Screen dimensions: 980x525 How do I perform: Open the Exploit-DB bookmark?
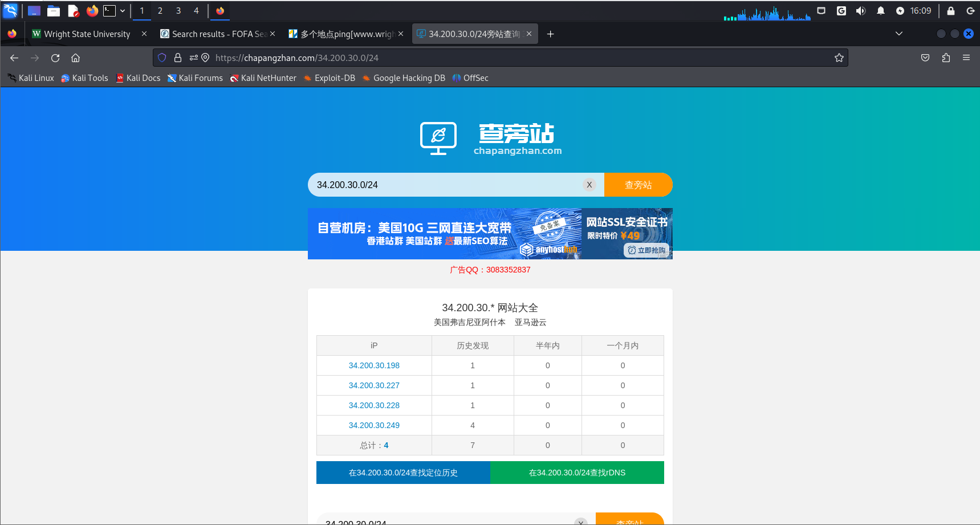click(x=329, y=78)
